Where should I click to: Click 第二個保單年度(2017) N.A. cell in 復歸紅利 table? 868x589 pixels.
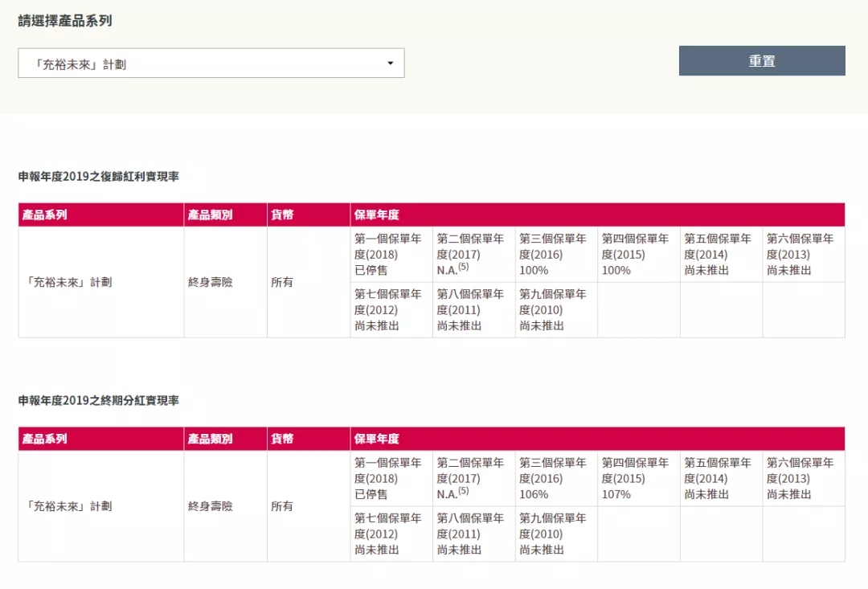pos(474,255)
